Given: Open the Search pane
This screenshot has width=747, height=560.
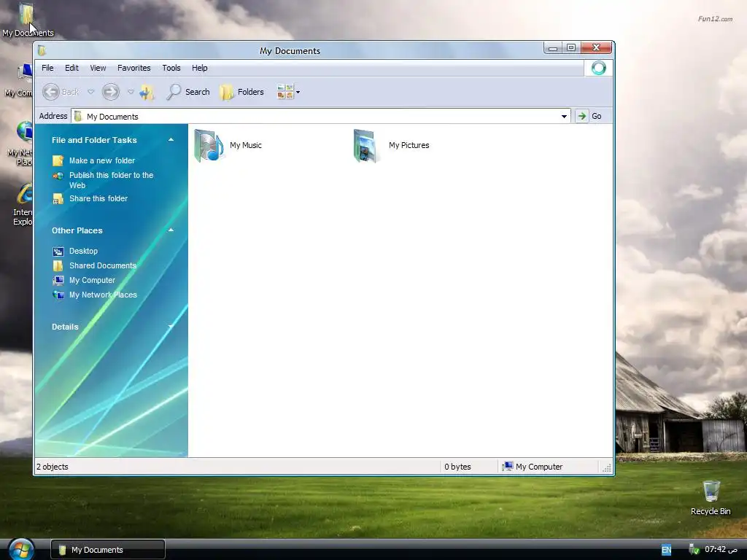Looking at the screenshot, I should (x=188, y=92).
